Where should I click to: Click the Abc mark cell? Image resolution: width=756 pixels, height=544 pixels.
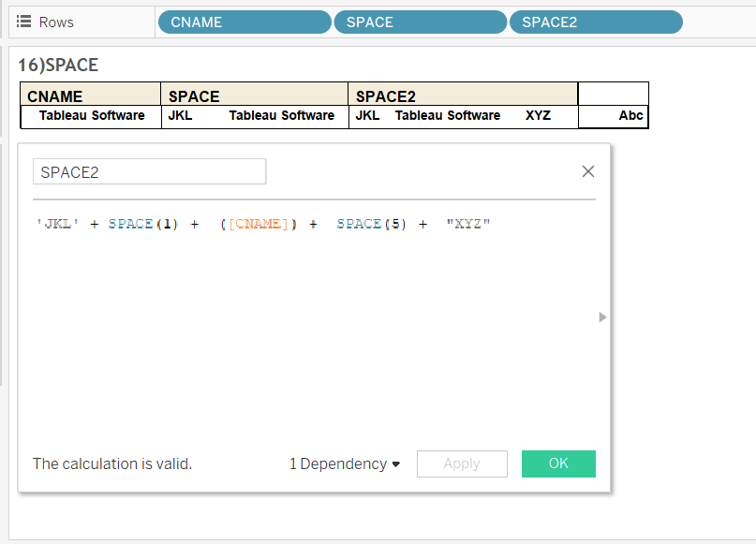point(614,117)
